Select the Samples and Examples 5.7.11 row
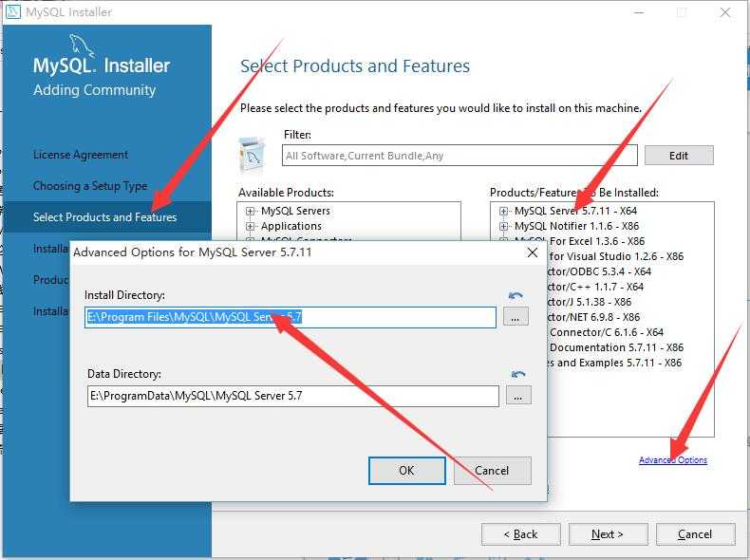Viewport: 750px width, 560px height. tap(614, 363)
